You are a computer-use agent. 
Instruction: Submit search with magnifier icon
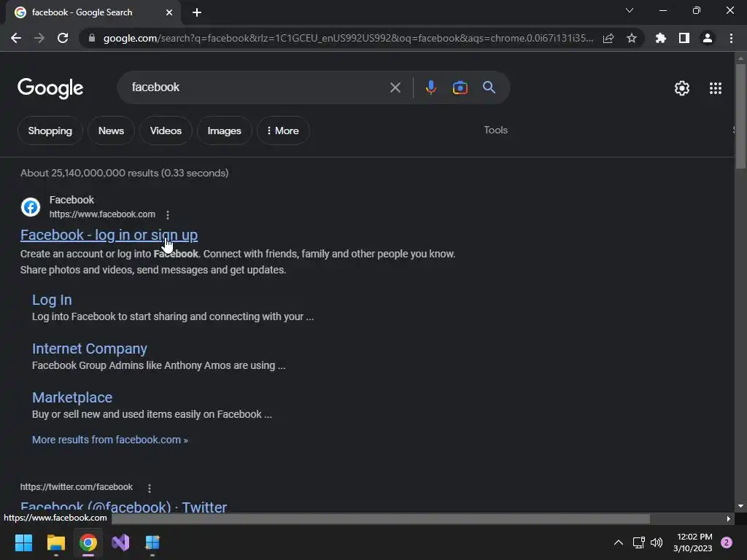(x=489, y=87)
